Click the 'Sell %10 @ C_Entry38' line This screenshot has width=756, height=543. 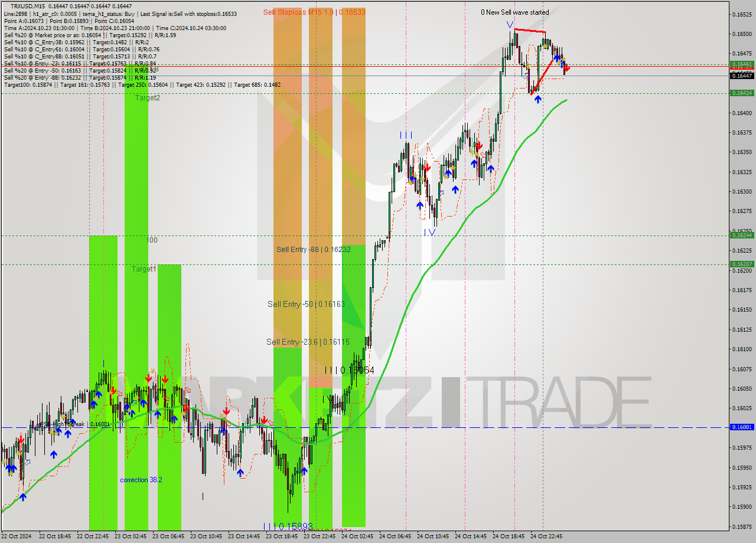click(76, 42)
